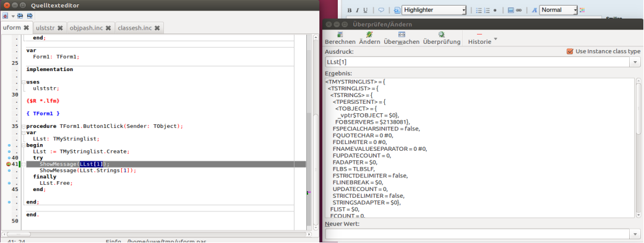Toggle 'Use Instance class type' checkbox

coord(570,51)
